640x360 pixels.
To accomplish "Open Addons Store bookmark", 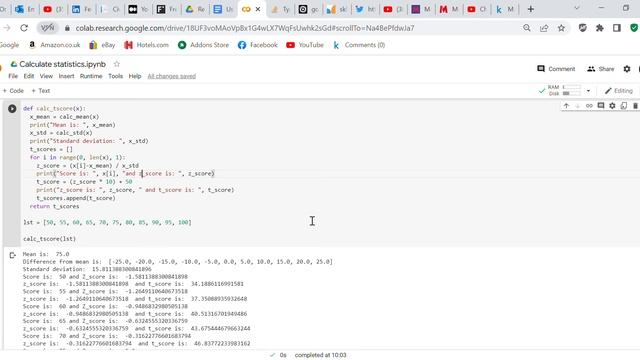I will [x=203, y=45].
